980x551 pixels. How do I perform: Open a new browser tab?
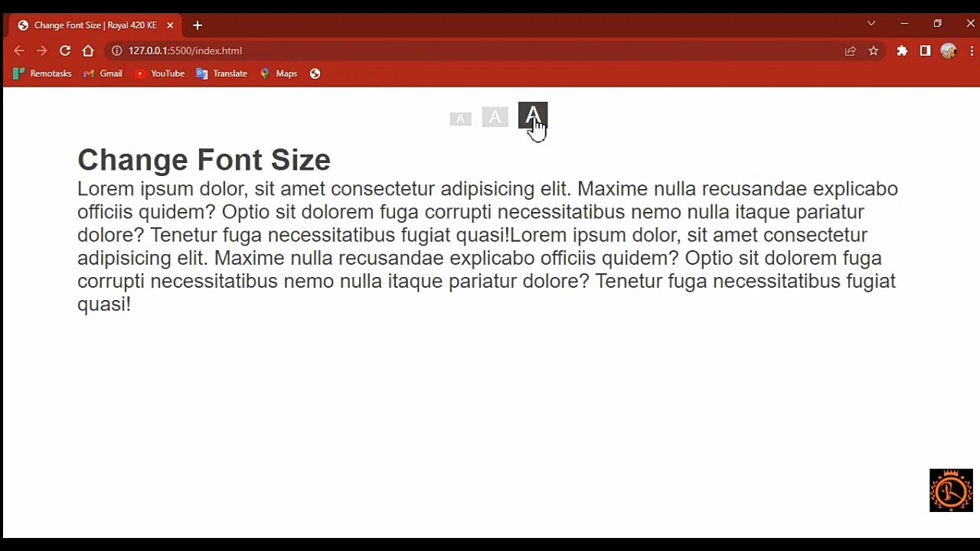tap(197, 25)
